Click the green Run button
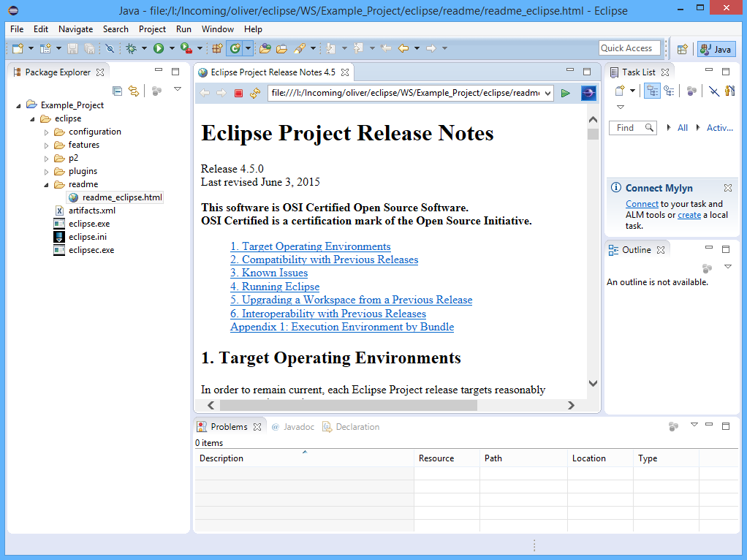 (x=159, y=48)
